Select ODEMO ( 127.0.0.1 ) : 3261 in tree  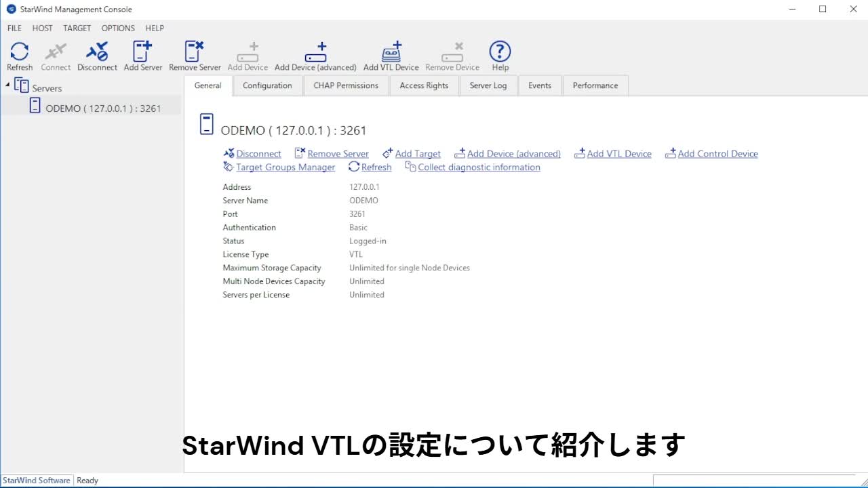point(103,108)
